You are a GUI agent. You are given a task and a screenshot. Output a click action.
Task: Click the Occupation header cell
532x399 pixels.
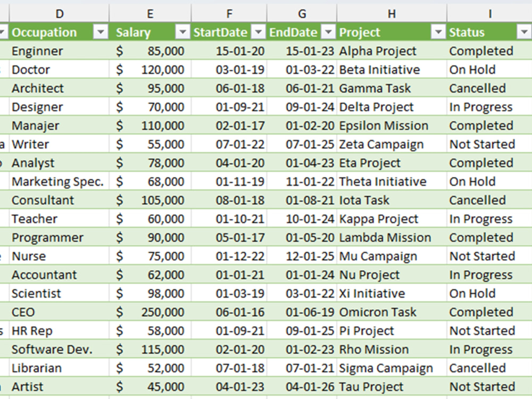[x=60, y=32]
